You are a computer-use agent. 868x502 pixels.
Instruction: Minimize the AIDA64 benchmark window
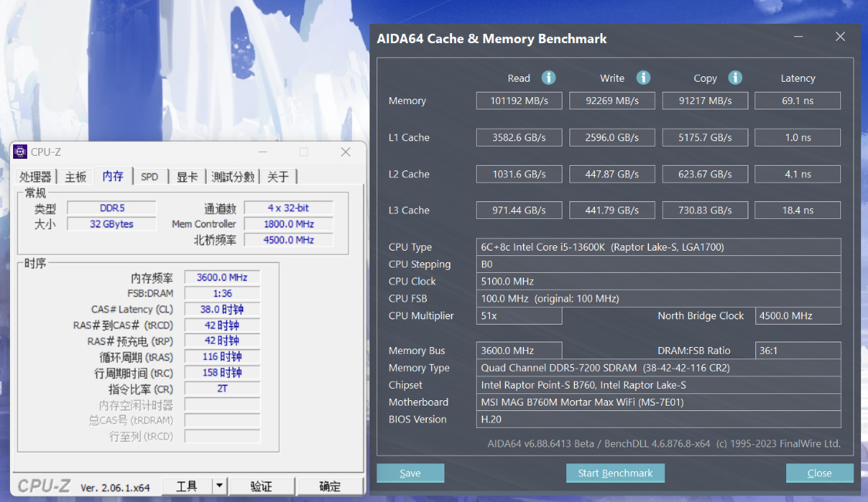click(798, 36)
